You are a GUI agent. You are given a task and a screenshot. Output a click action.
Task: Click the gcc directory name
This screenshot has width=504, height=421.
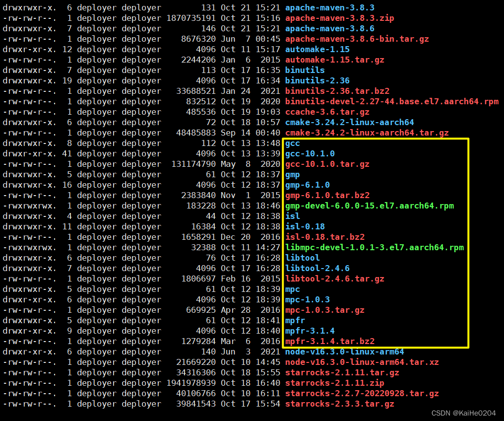click(x=293, y=143)
